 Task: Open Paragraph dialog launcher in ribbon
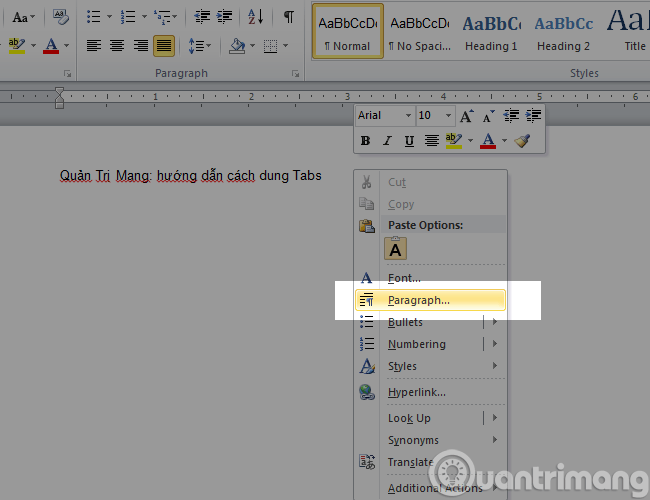click(296, 74)
